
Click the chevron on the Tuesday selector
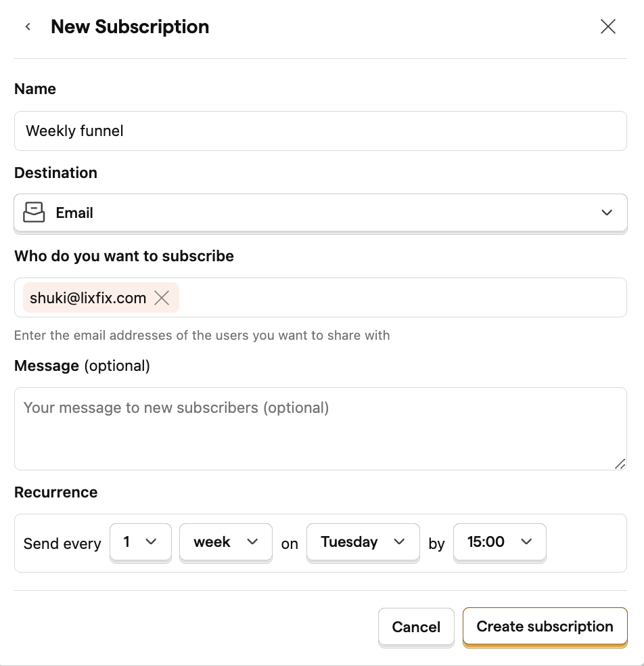click(x=399, y=541)
